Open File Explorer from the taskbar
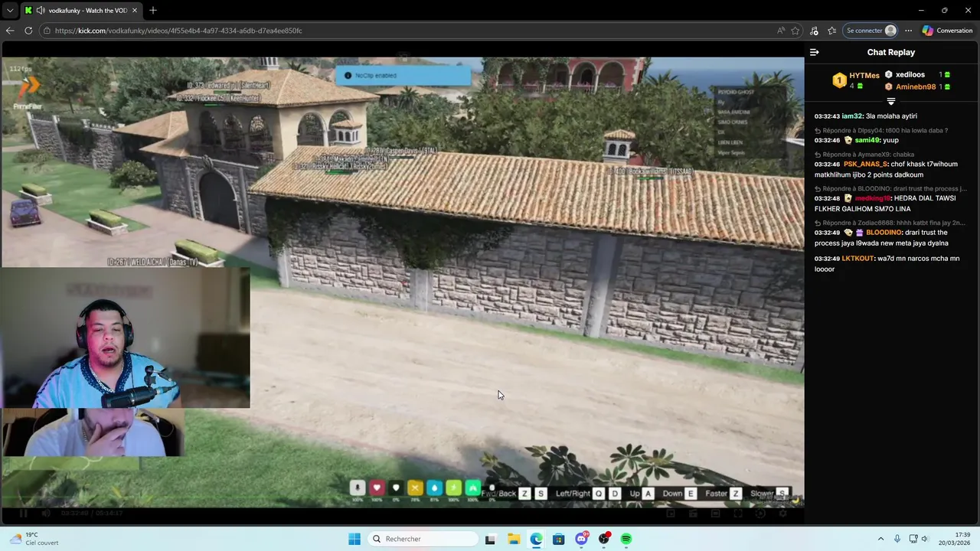This screenshot has width=980, height=551. (x=514, y=539)
